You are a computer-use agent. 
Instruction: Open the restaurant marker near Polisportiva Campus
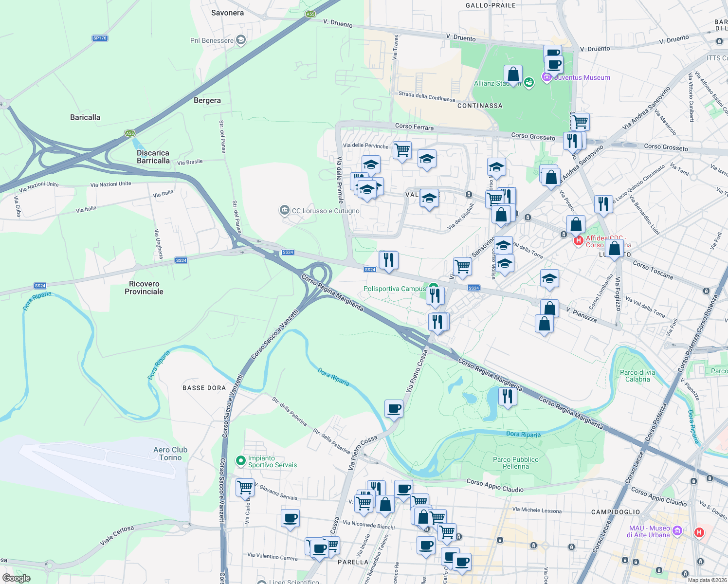(435, 295)
